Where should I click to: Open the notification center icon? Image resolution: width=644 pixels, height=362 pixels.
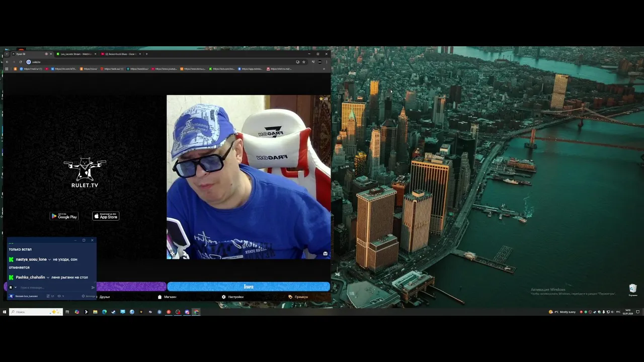(637, 312)
